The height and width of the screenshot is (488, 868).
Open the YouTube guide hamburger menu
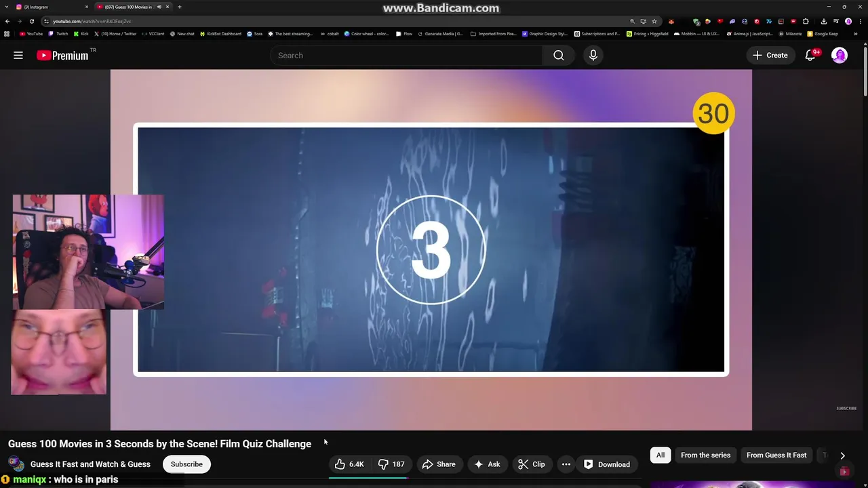coord(18,56)
